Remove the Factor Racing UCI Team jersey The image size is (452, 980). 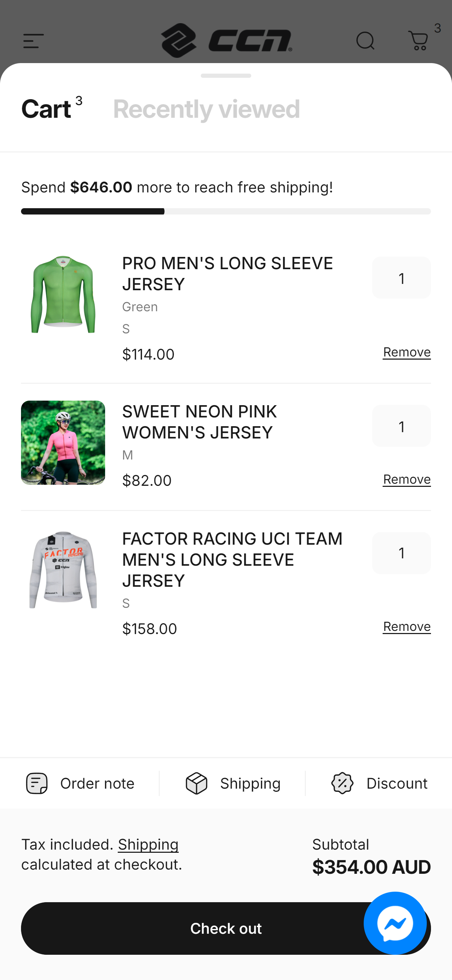pyautogui.click(x=406, y=627)
